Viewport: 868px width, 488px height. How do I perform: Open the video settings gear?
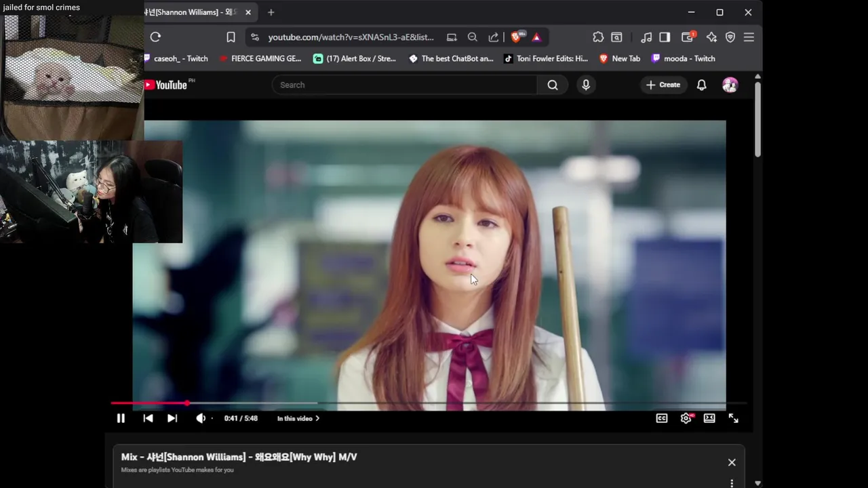686,418
